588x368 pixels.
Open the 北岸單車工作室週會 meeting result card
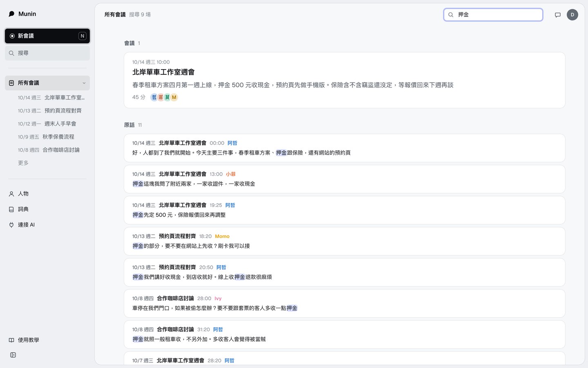click(345, 80)
